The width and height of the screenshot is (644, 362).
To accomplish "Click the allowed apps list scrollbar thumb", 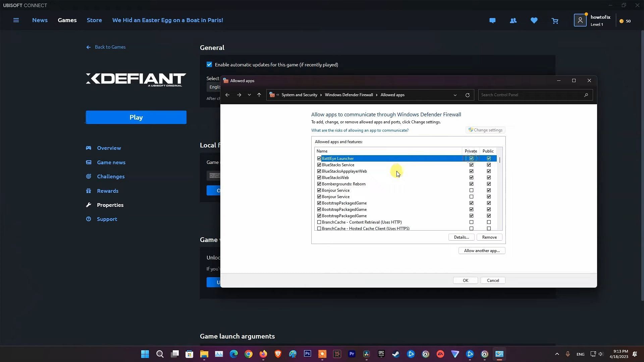I will pyautogui.click(x=500, y=160).
